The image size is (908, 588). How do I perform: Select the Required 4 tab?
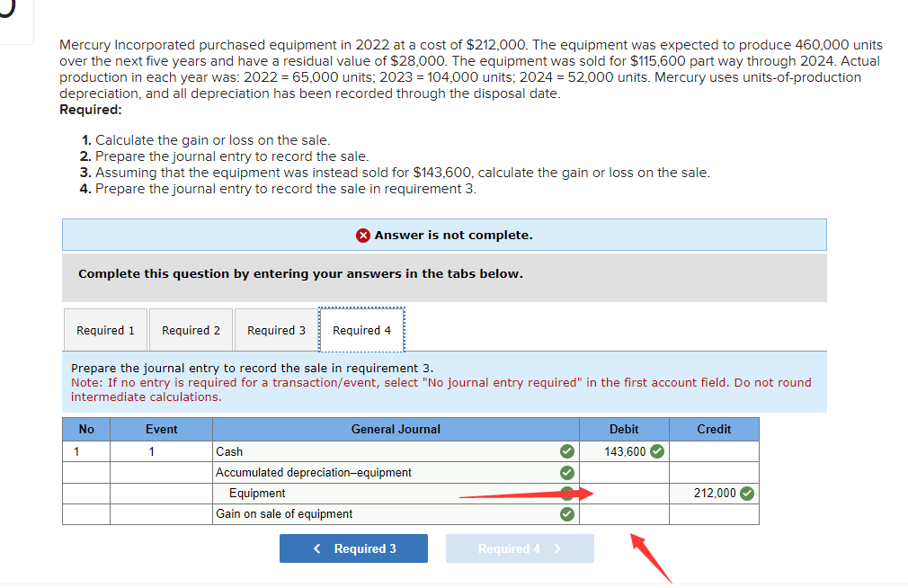pyautogui.click(x=361, y=330)
